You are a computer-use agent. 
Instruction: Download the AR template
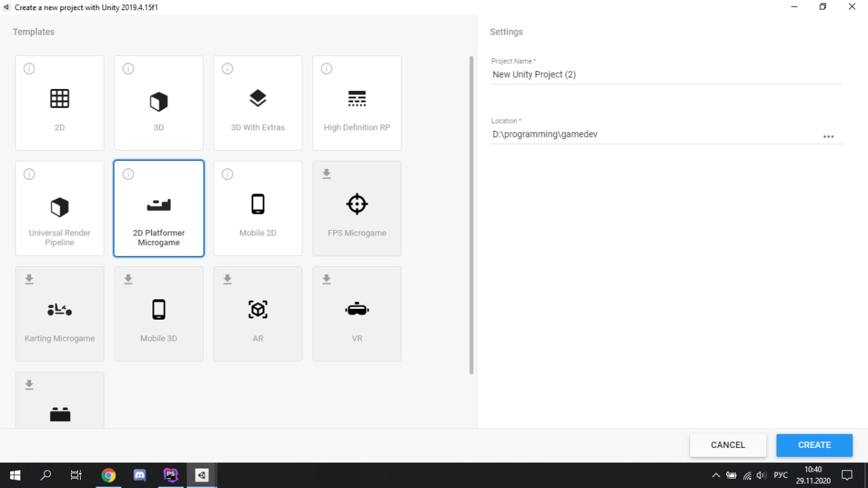pyautogui.click(x=227, y=280)
